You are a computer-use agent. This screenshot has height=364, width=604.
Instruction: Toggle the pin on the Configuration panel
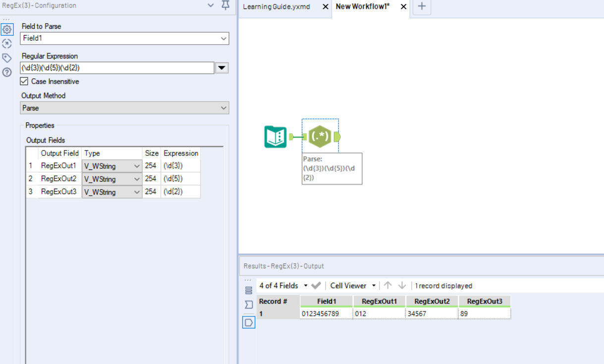click(x=224, y=5)
